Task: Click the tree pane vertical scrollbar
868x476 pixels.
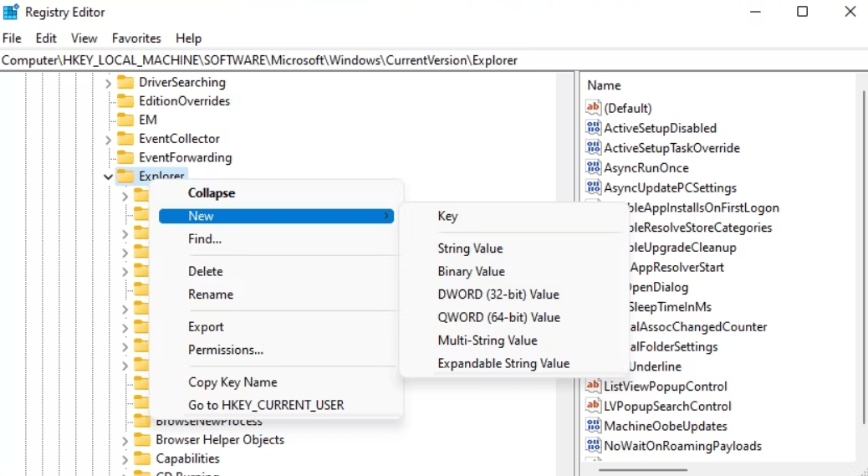Action: coord(564,274)
